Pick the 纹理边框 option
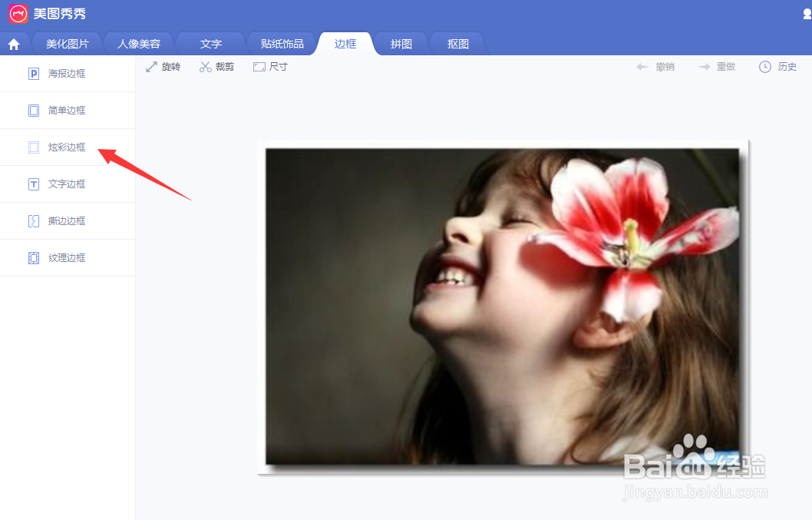Screen dimensions: 812x520 68,257
